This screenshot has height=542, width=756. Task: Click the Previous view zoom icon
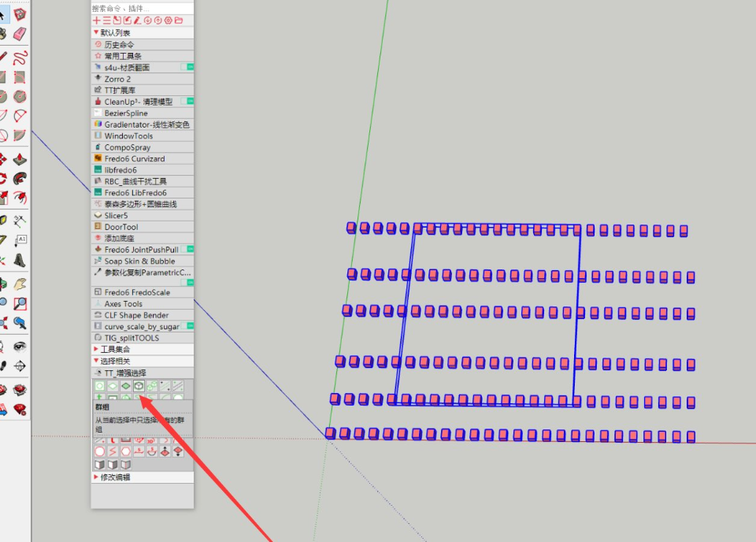(20, 322)
